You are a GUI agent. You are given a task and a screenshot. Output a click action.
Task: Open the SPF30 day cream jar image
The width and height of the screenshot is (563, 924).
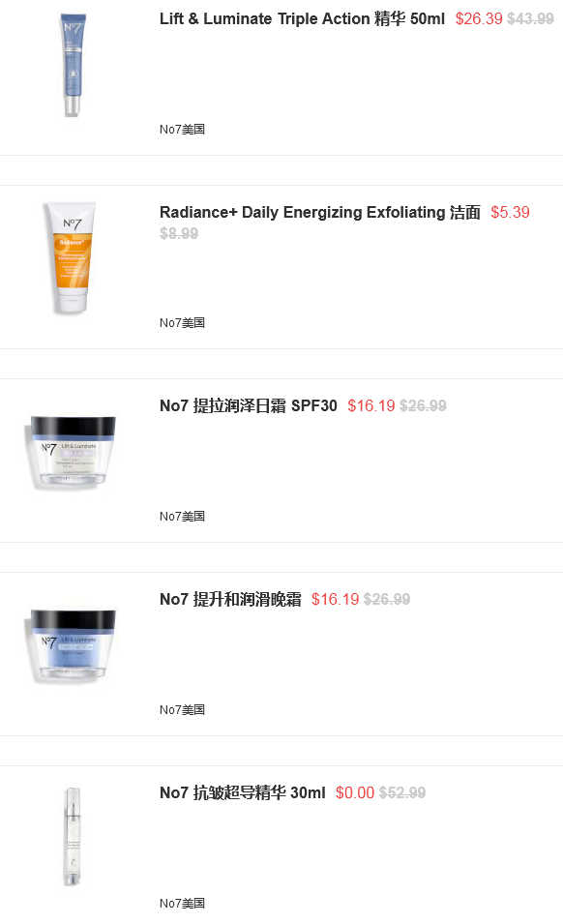coord(72,452)
